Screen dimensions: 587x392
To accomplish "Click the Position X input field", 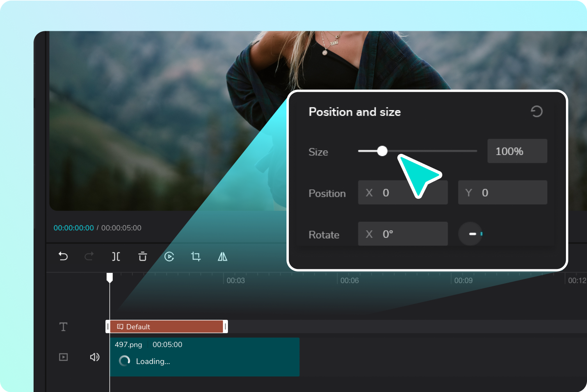I will [x=403, y=192].
